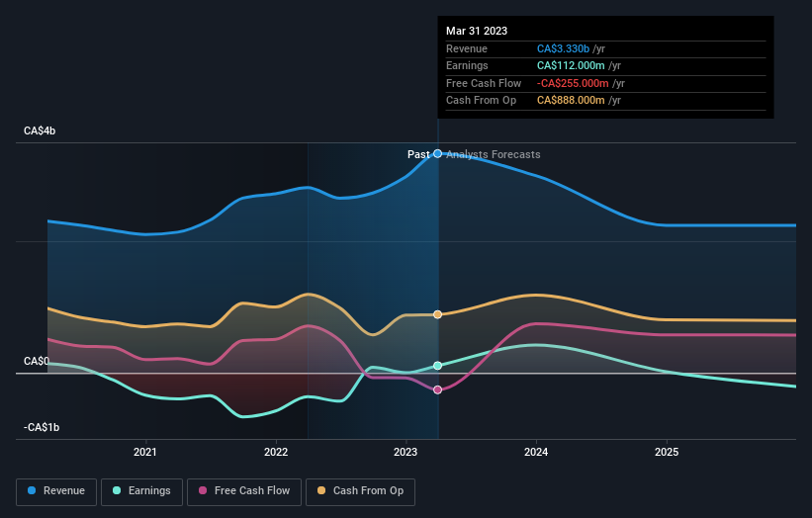Image resolution: width=812 pixels, height=518 pixels.
Task: Click the teal Earnings data point marker
Action: point(437,366)
